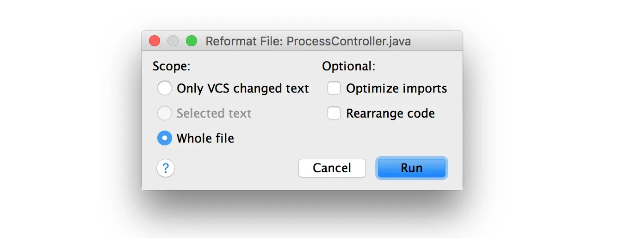644x238 pixels.
Task: Run the reformat with the Run button
Action: (x=412, y=168)
